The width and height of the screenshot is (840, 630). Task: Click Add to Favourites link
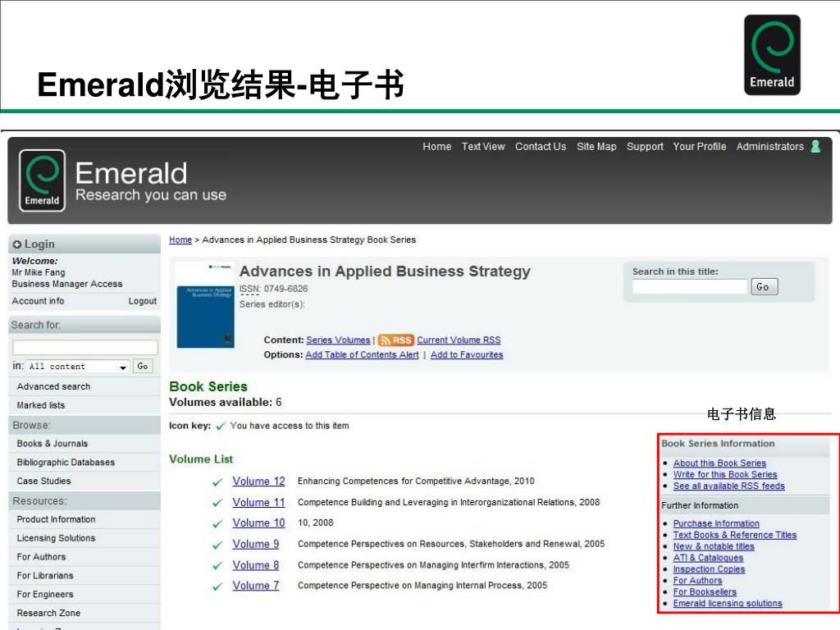(467, 354)
